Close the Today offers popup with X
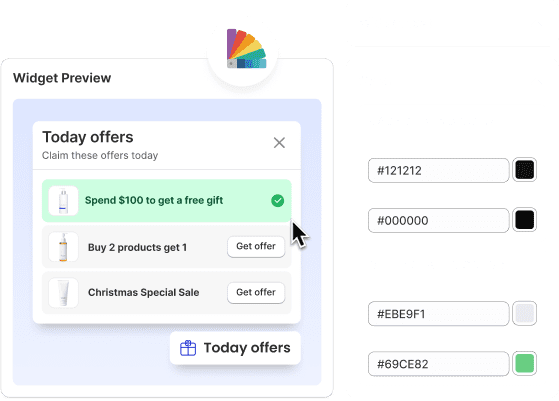The height and width of the screenshot is (401, 559). tap(279, 143)
